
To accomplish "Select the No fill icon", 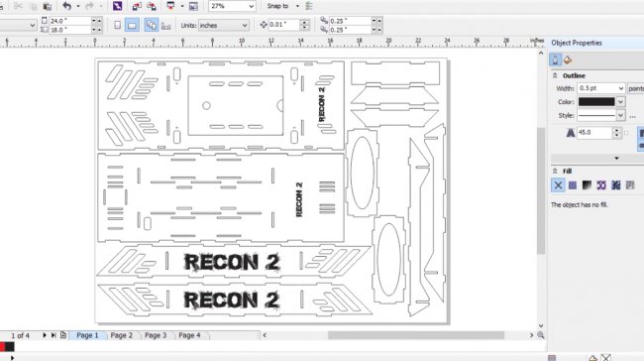I will (x=558, y=185).
